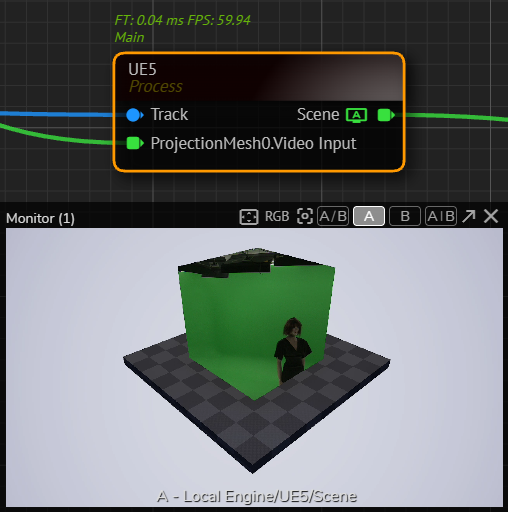Pop out the Monitor with arrow icon

tap(469, 216)
